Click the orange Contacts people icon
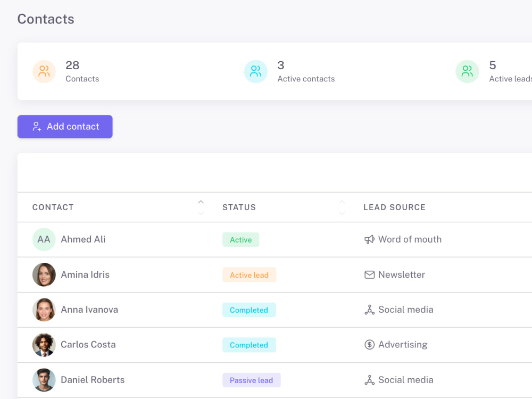 [x=44, y=72]
